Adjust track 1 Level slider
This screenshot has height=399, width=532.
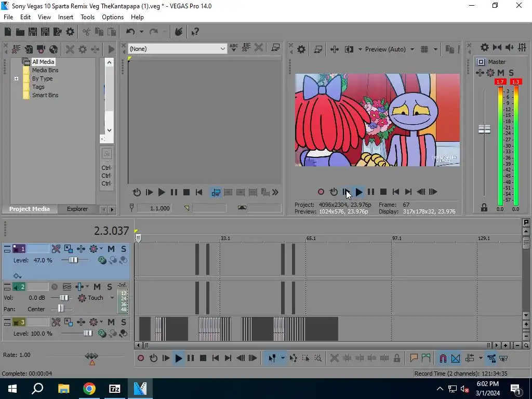(73, 260)
